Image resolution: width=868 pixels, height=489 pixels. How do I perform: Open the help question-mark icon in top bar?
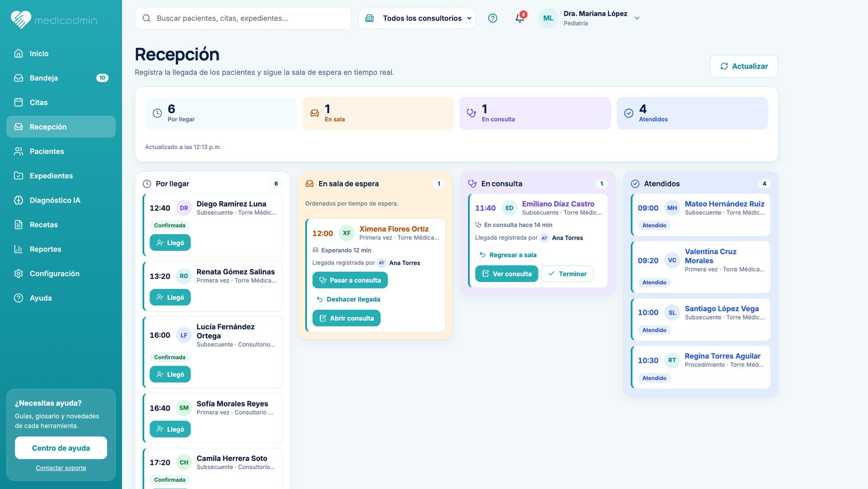click(493, 18)
